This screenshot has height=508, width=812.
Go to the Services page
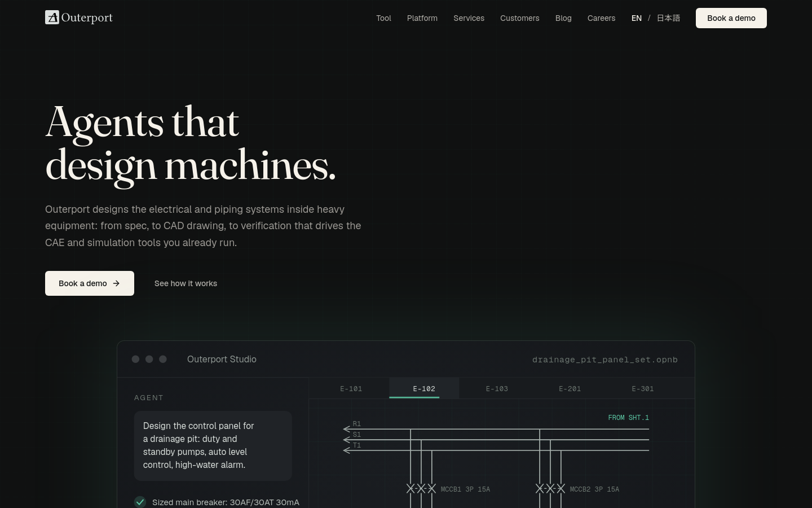click(469, 18)
